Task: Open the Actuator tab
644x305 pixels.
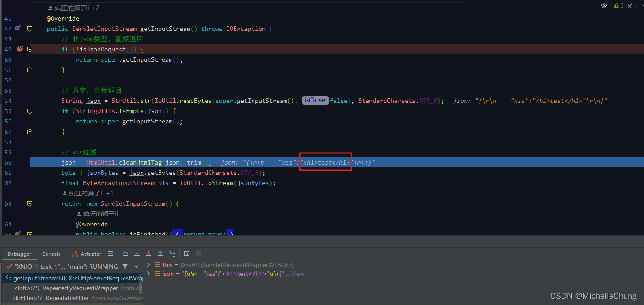Action: click(x=91, y=254)
